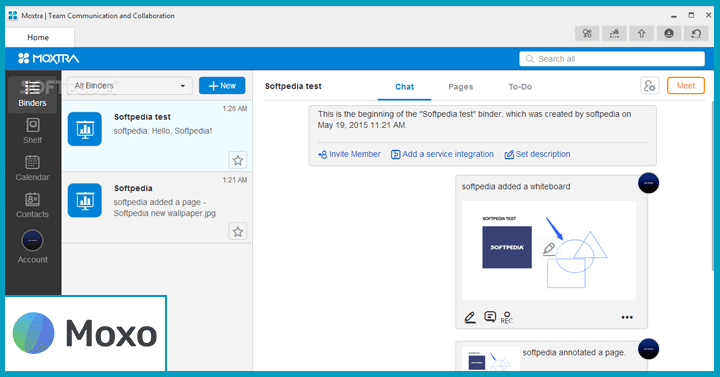Screen dimensions: 720x377
Task: Click the pencil annotate icon under whiteboard
Action: [470, 317]
